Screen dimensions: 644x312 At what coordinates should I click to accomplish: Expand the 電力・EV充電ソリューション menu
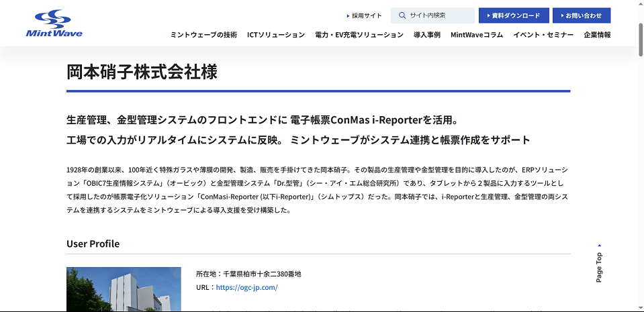[x=359, y=35]
